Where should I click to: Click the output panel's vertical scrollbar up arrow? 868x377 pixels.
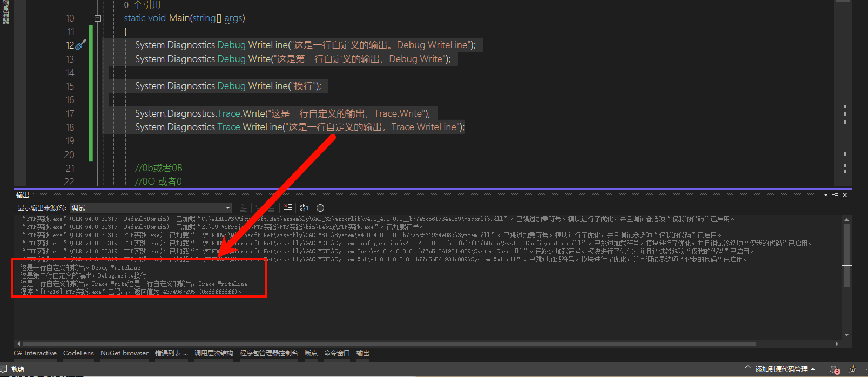(x=846, y=219)
